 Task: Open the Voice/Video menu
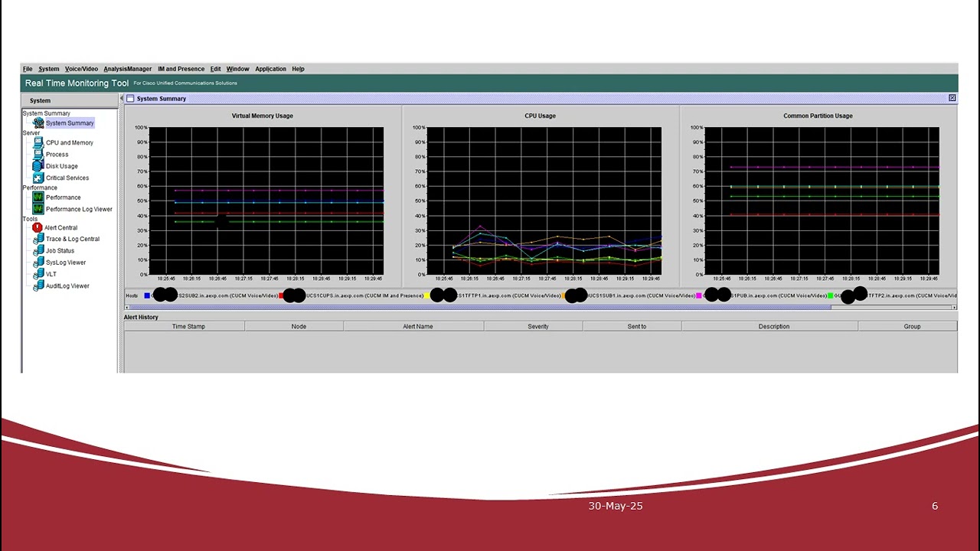[81, 69]
